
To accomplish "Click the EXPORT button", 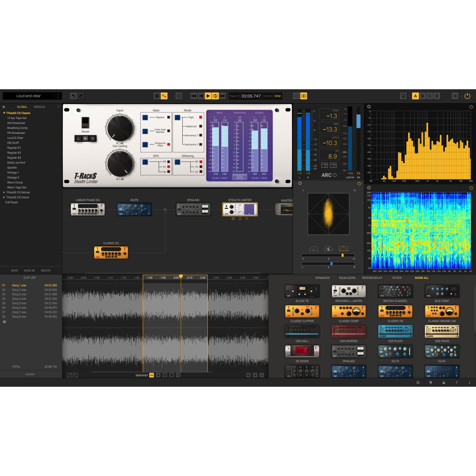I will (x=30, y=373).
